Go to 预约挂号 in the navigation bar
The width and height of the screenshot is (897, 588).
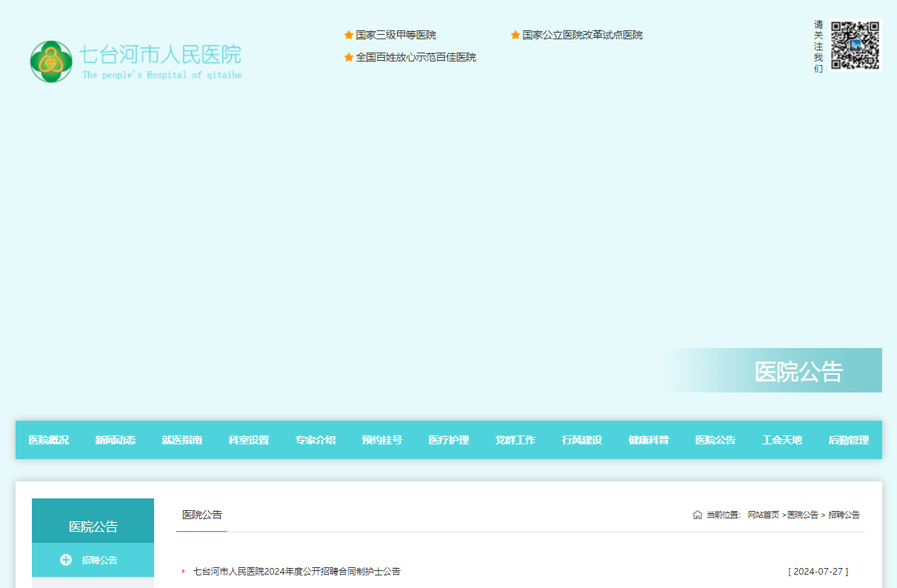382,440
